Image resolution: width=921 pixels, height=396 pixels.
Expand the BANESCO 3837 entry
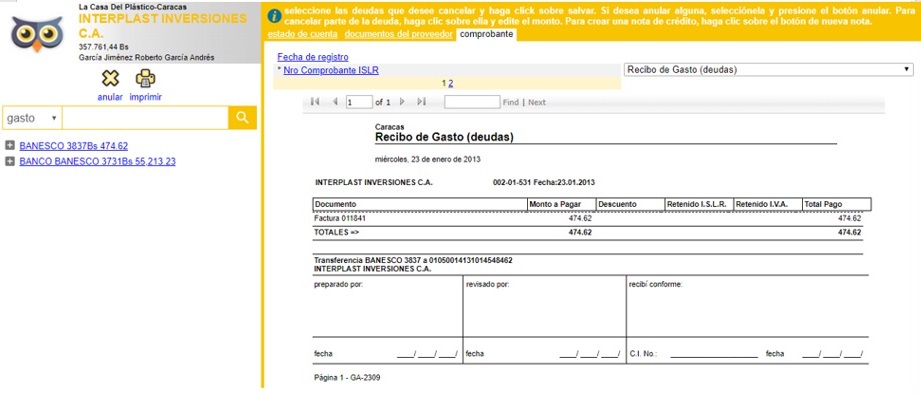coord(9,146)
